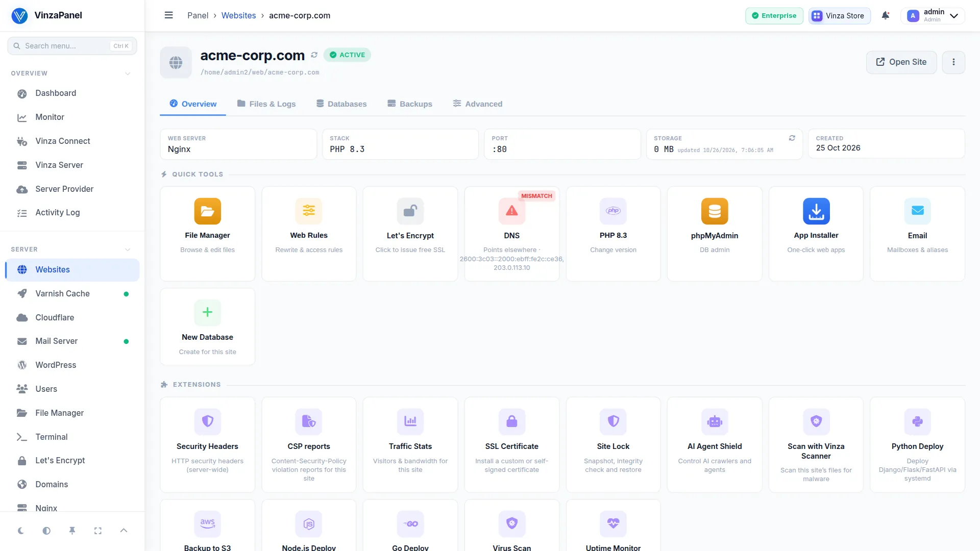Switch to the Advanced tab
This screenshot has width=980, height=551.
tap(478, 104)
